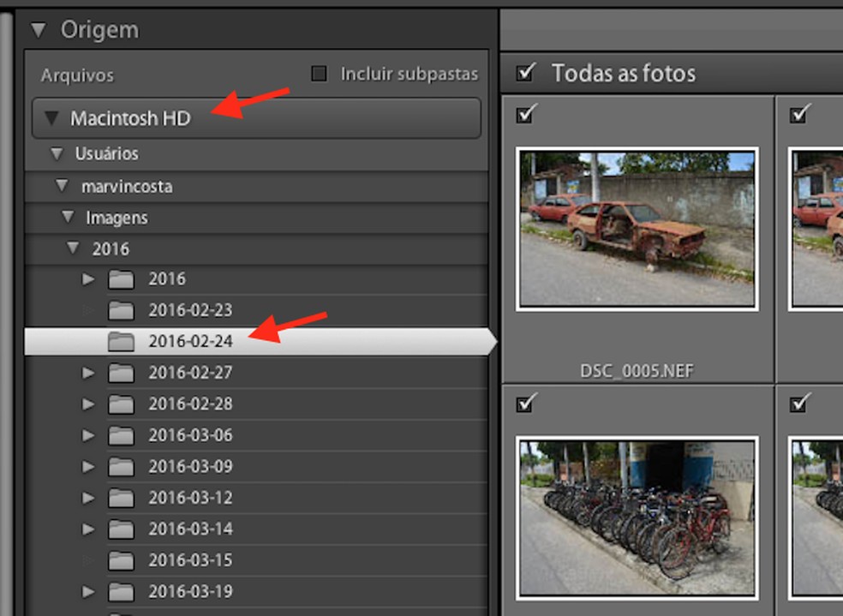Viewport: 843px width, 616px height.
Task: Click the folder icon of selected 2016-02-24
Action: tap(121, 341)
